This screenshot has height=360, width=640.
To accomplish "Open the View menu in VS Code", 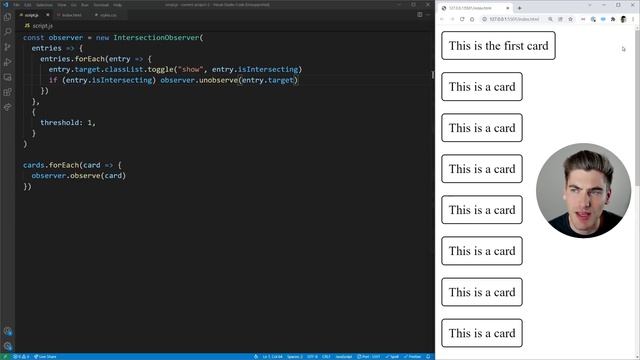I will (x=62, y=5).
